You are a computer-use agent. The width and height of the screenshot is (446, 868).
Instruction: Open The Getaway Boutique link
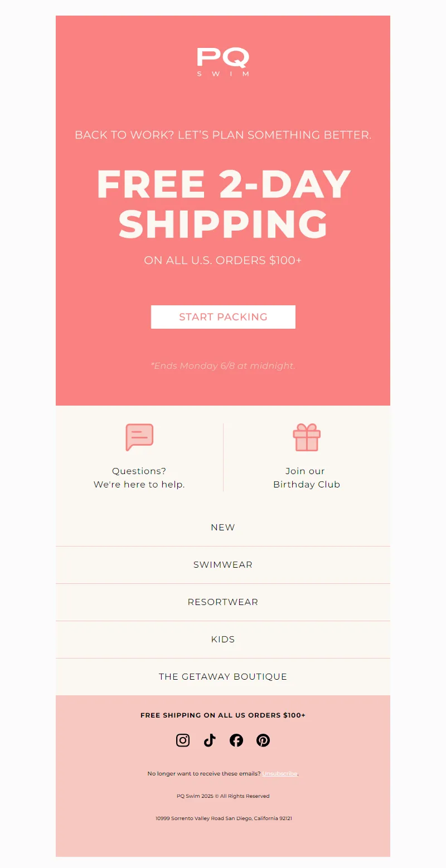(223, 677)
